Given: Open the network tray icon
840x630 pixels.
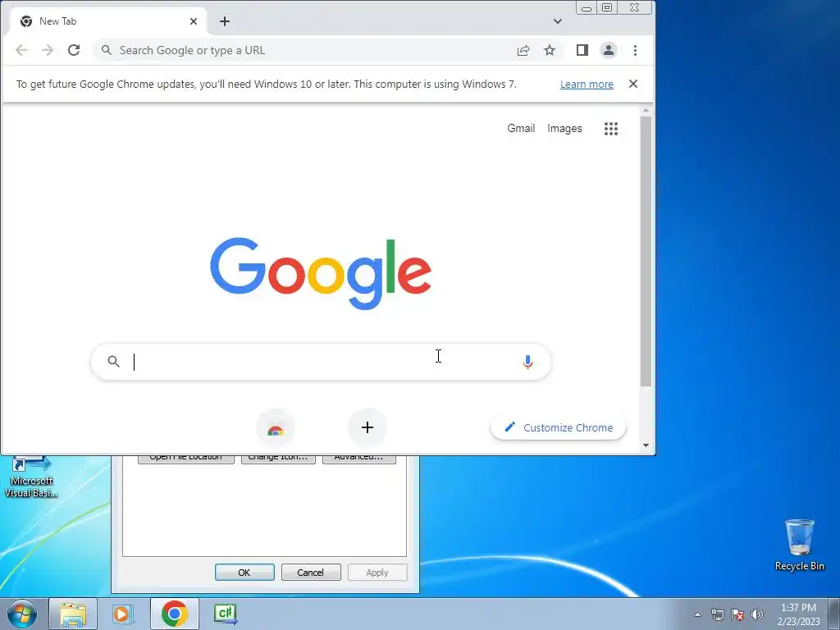Looking at the screenshot, I should pos(717,614).
